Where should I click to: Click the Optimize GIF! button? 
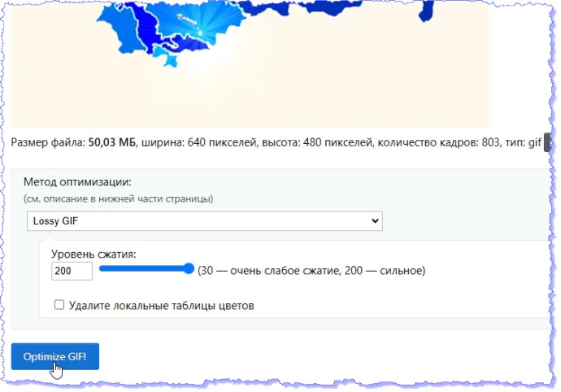point(55,356)
